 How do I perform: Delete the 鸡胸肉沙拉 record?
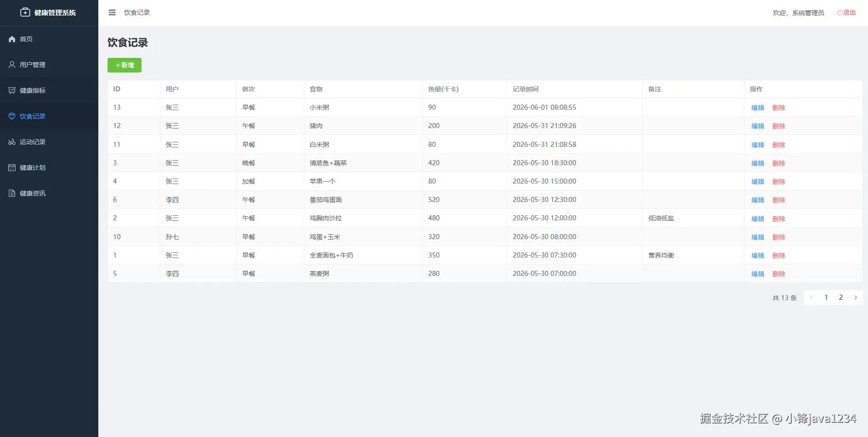pyautogui.click(x=779, y=219)
